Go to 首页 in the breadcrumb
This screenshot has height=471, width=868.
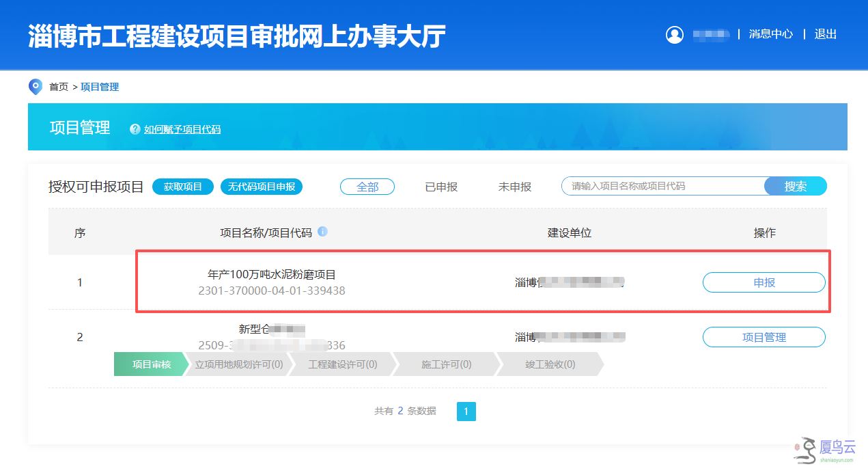59,87
